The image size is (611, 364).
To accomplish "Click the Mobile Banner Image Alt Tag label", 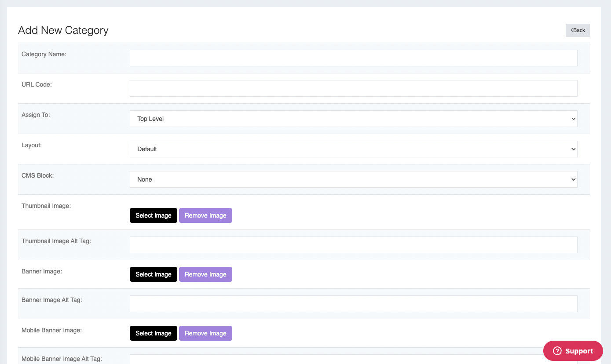I will pyautogui.click(x=62, y=359).
